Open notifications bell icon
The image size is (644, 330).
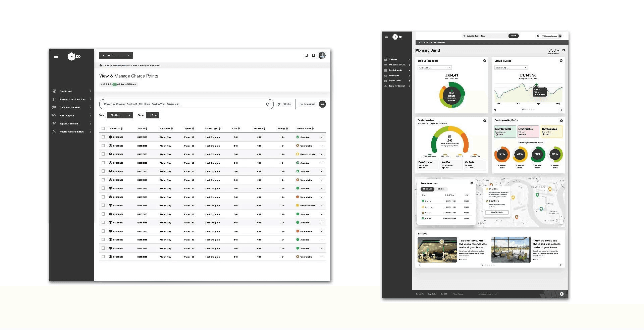coord(313,56)
